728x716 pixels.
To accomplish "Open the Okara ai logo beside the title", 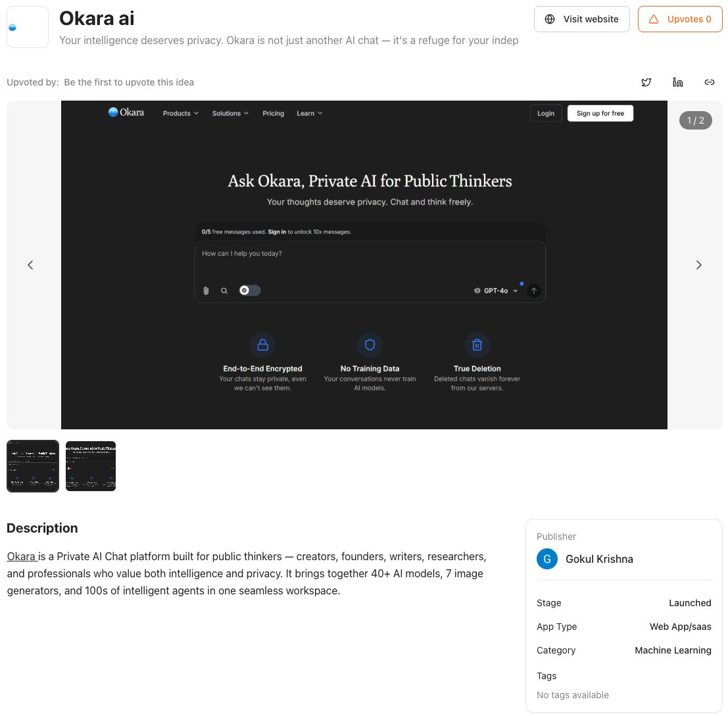I will (x=28, y=27).
